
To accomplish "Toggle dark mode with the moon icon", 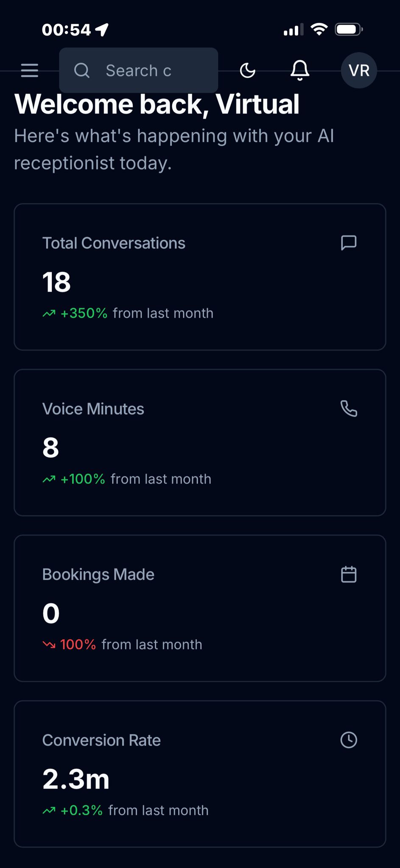I will point(248,70).
